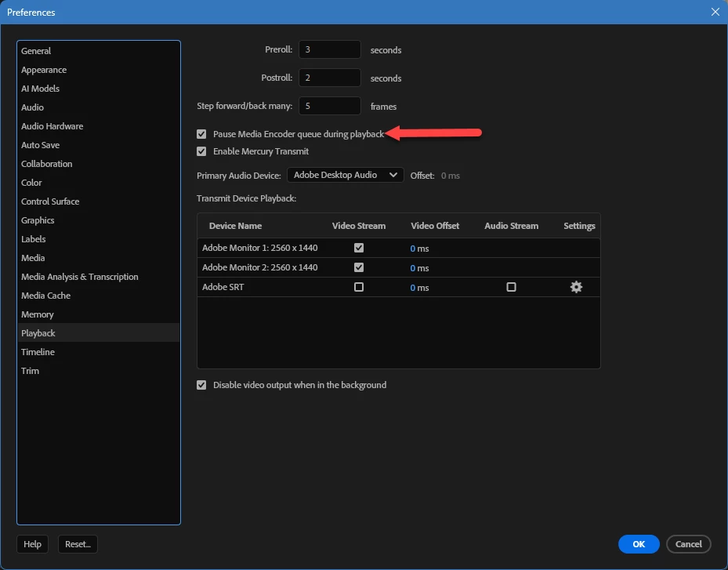Click the Video Stream column header
728x570 pixels.
coord(359,226)
